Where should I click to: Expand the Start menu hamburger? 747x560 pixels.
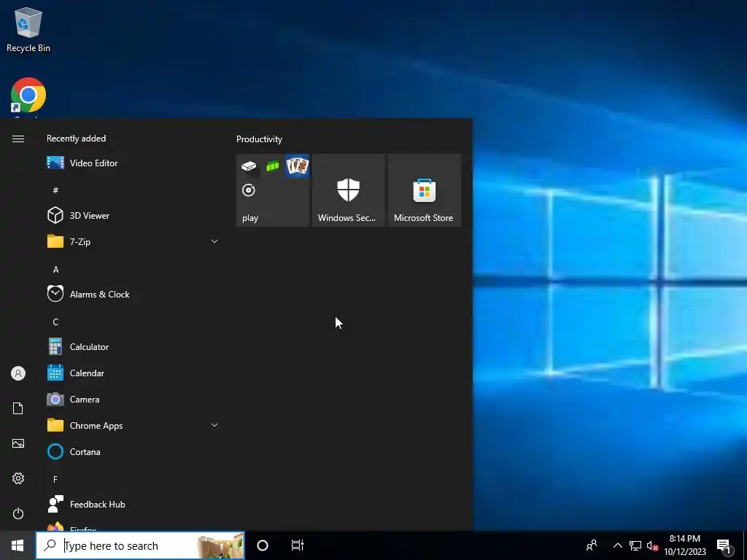point(18,139)
